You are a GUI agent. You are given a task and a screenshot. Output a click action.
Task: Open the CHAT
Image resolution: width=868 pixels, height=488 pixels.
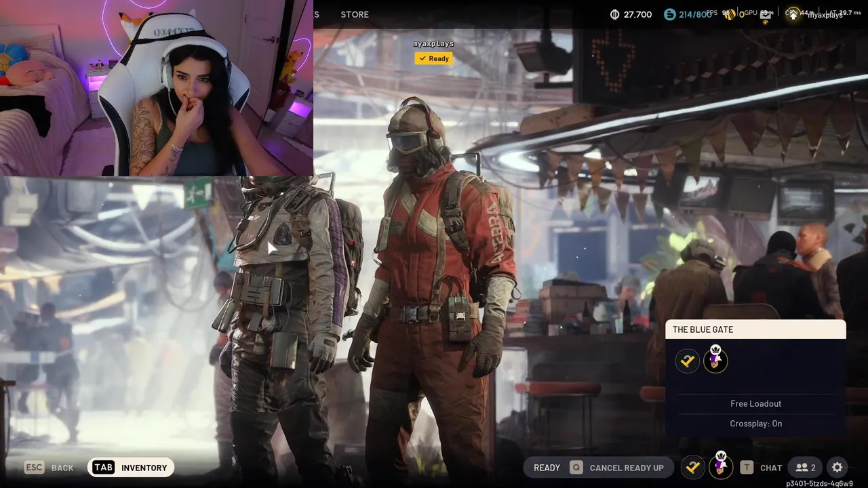[771, 468]
